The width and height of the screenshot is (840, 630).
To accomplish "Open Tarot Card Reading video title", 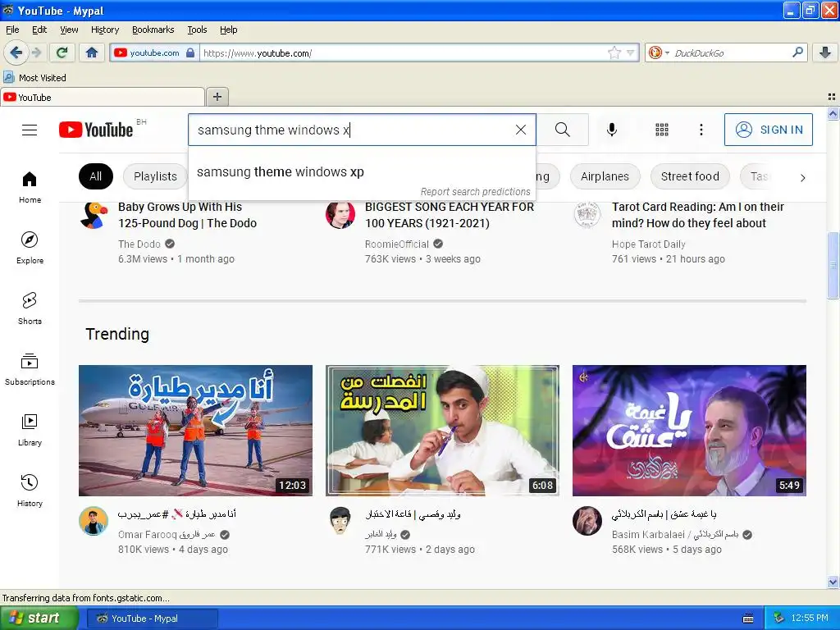I will tap(697, 215).
